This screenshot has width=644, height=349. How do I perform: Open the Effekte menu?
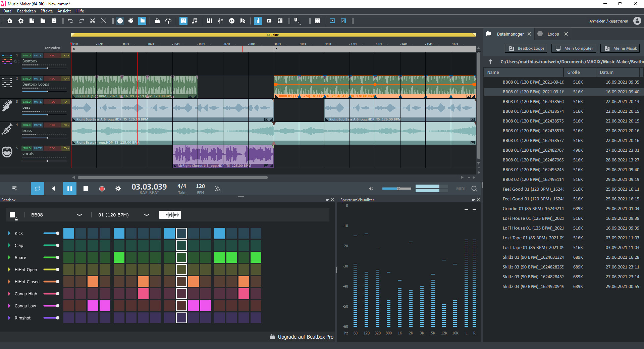(46, 11)
